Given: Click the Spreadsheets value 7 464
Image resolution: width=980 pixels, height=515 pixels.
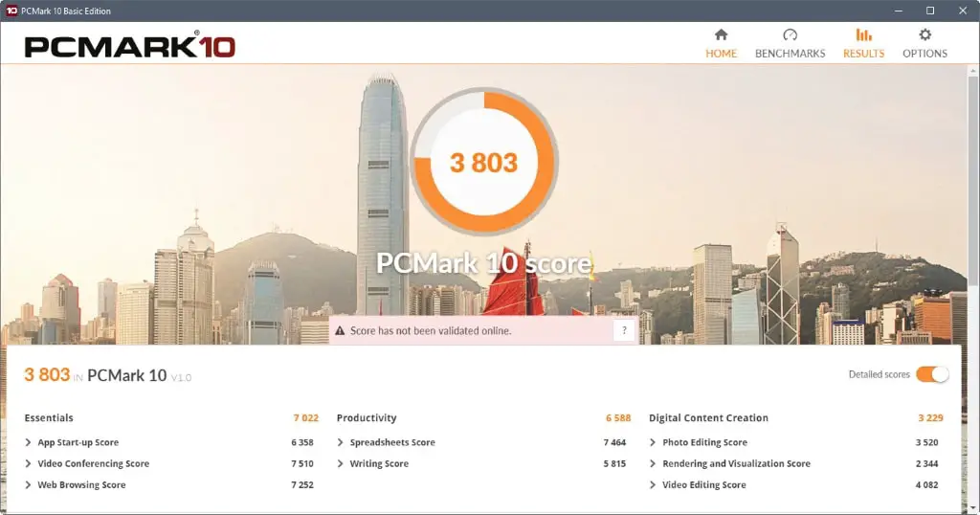Looking at the screenshot, I should 615,442.
